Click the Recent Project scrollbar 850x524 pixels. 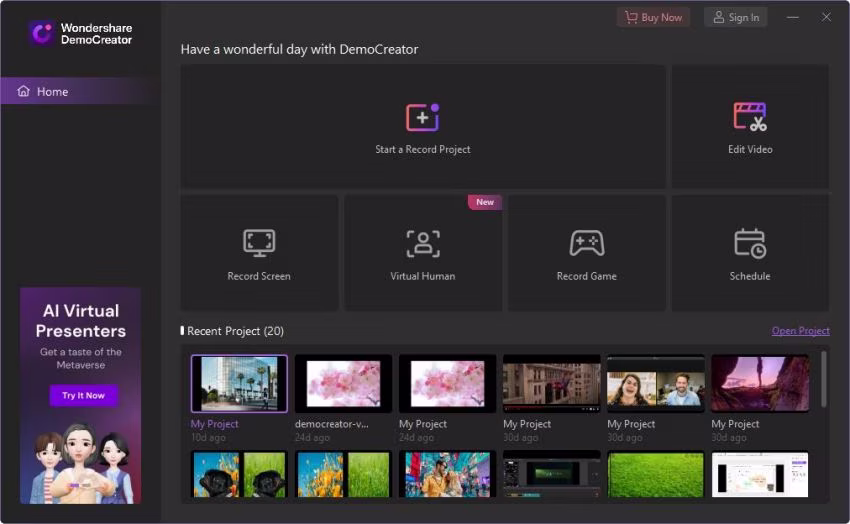(x=823, y=379)
